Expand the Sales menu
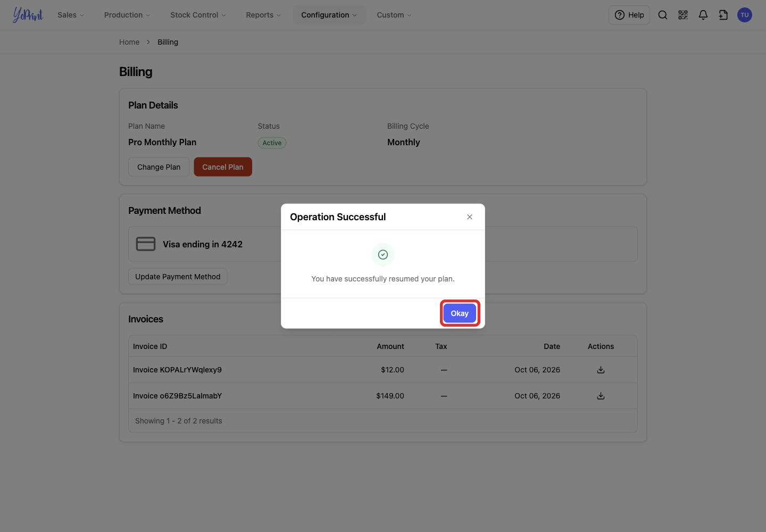Image resolution: width=766 pixels, height=532 pixels. pos(71,15)
